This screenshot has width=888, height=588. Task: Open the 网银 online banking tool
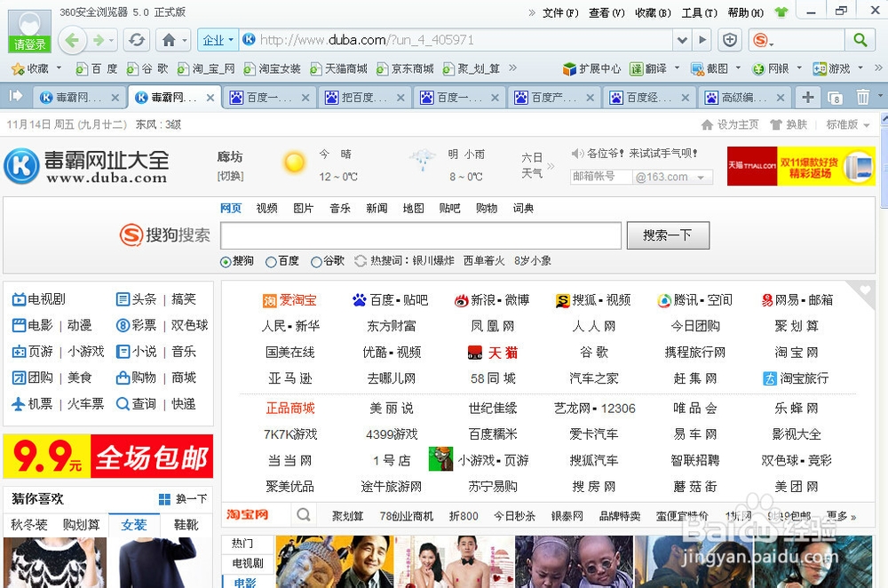[x=771, y=69]
